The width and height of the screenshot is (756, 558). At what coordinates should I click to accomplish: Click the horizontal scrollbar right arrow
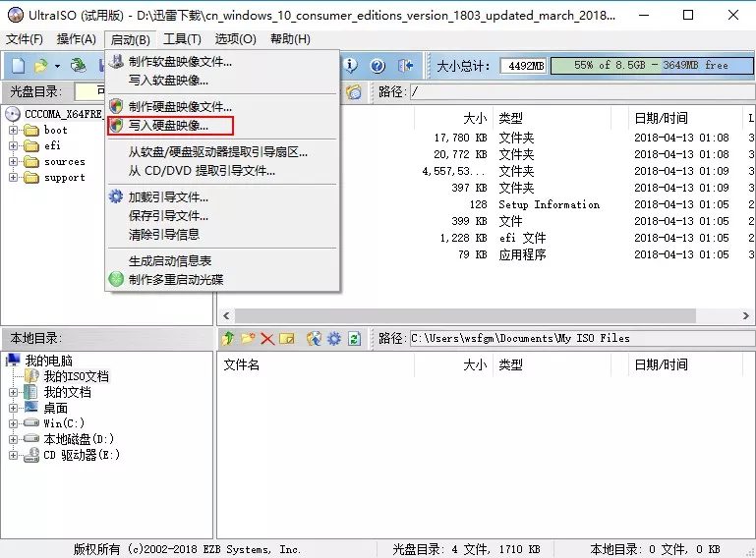pyautogui.click(x=746, y=316)
